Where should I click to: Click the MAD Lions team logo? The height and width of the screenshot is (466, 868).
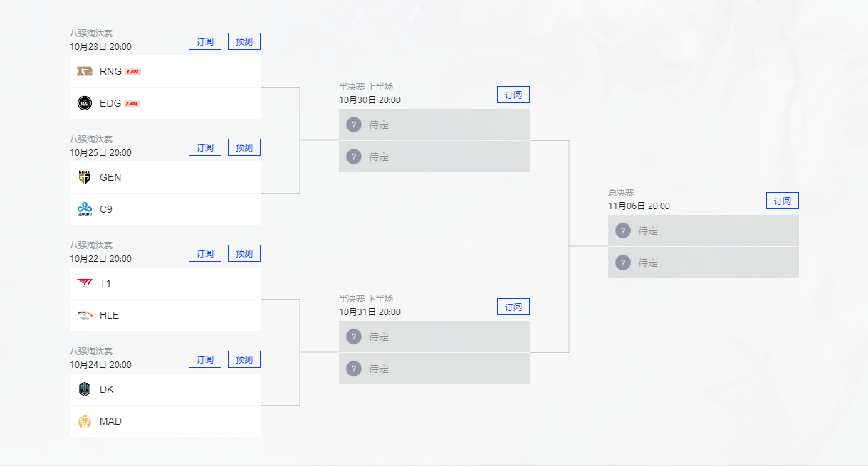point(85,421)
